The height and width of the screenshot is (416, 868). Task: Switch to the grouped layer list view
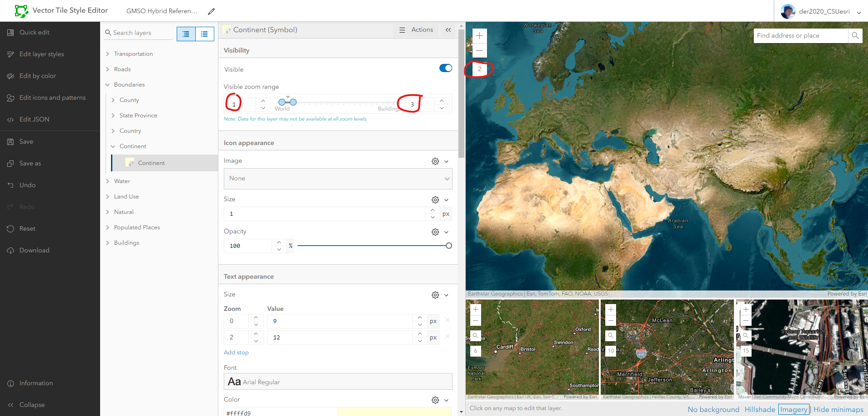(x=186, y=34)
